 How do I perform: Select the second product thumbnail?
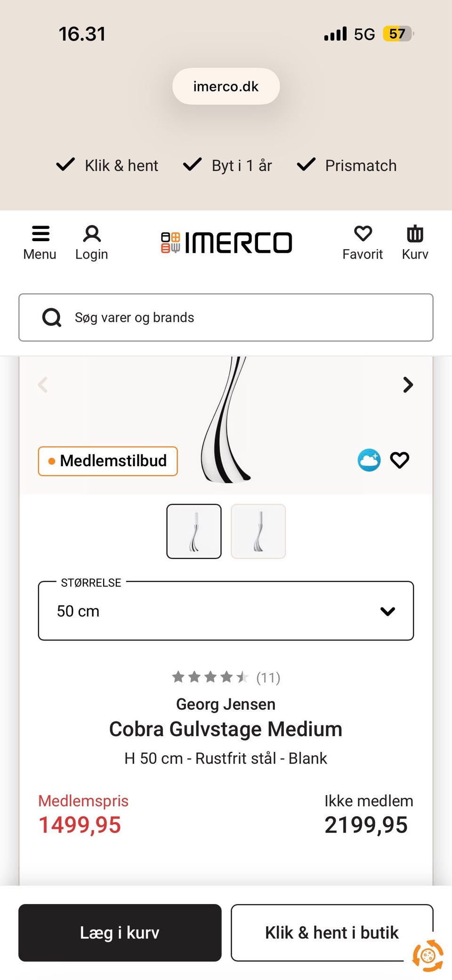tap(258, 531)
